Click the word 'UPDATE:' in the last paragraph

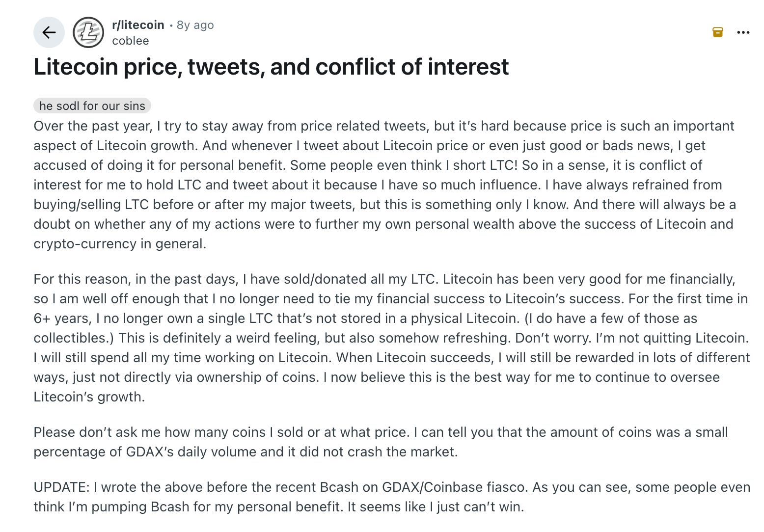[x=61, y=487]
